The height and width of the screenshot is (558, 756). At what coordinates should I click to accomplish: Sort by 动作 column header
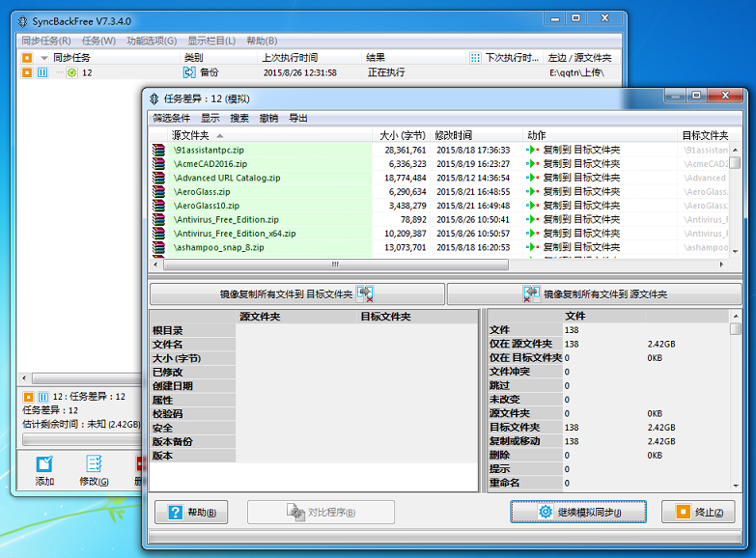pyautogui.click(x=537, y=135)
